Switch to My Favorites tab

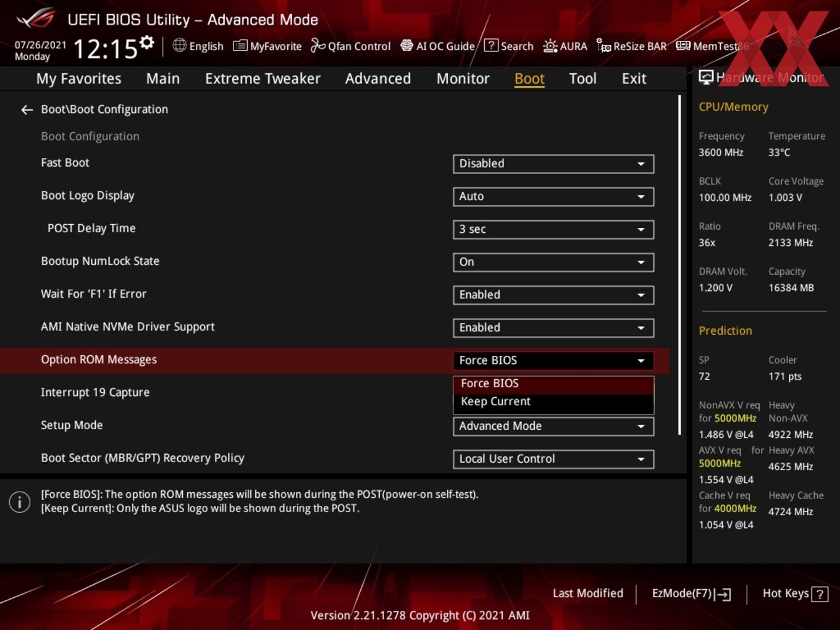(x=78, y=78)
